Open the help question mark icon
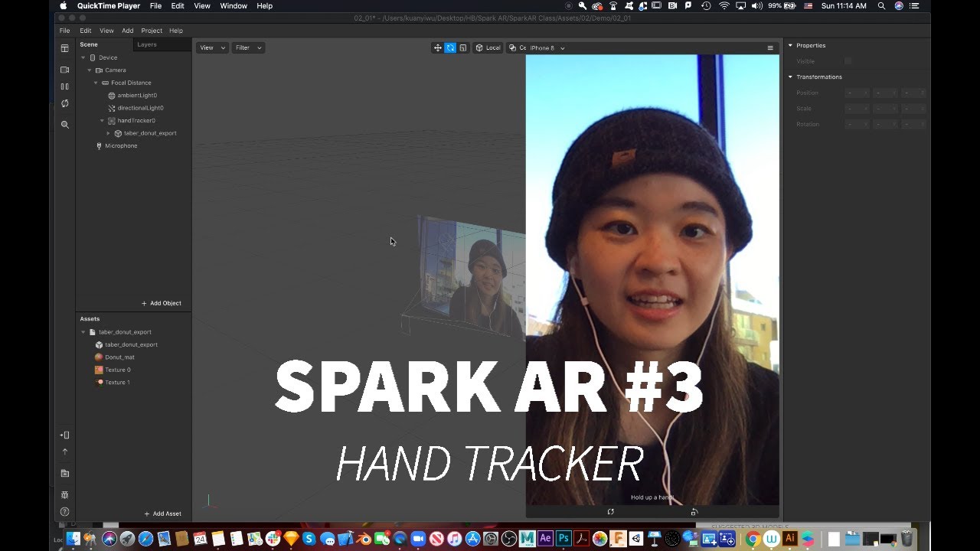Screen dimensions: 980x551 [65, 512]
